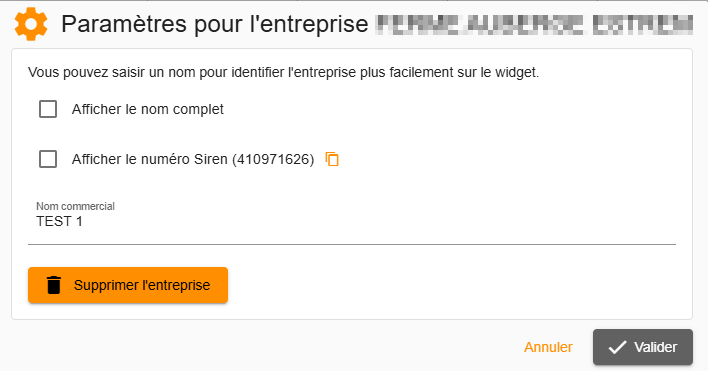Click the trash bin icon on the delete button
708x371 pixels.
pyautogui.click(x=54, y=285)
